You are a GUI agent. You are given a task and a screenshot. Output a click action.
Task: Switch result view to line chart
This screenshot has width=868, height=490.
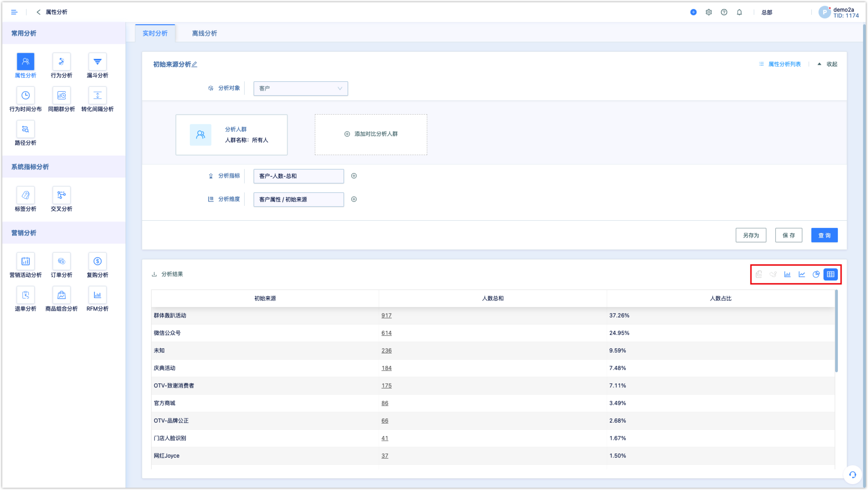(802, 274)
